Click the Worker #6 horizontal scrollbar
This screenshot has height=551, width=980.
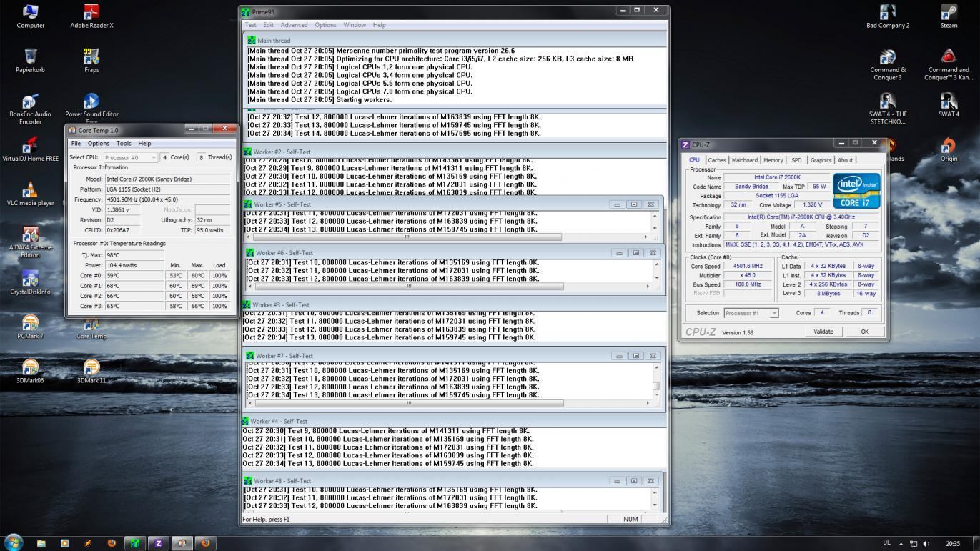[410, 287]
